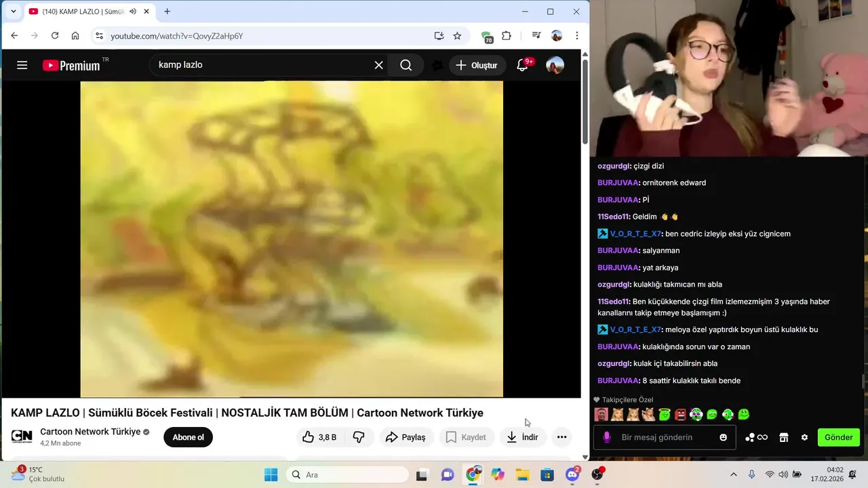View site information in address bar
868x488 pixels.
click(99, 36)
